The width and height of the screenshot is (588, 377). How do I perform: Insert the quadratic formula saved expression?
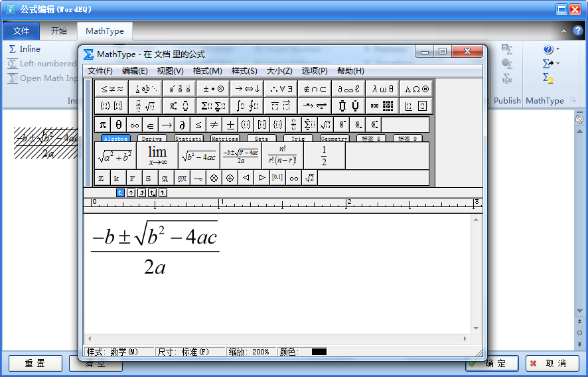tap(241, 156)
